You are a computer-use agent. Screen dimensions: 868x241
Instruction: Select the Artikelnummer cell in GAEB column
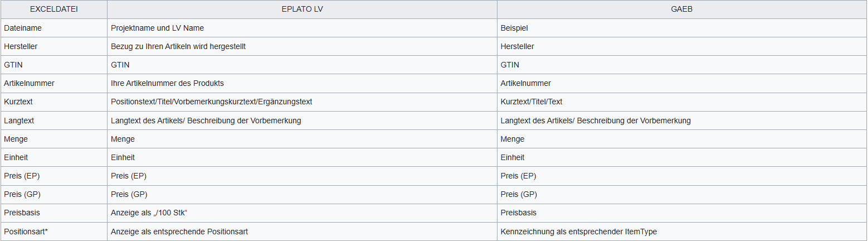pos(526,83)
